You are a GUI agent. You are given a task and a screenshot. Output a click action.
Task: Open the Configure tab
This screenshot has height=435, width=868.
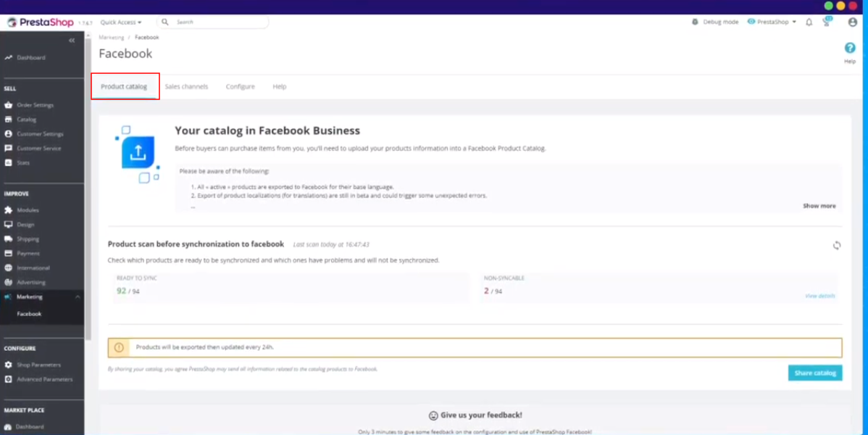point(240,87)
